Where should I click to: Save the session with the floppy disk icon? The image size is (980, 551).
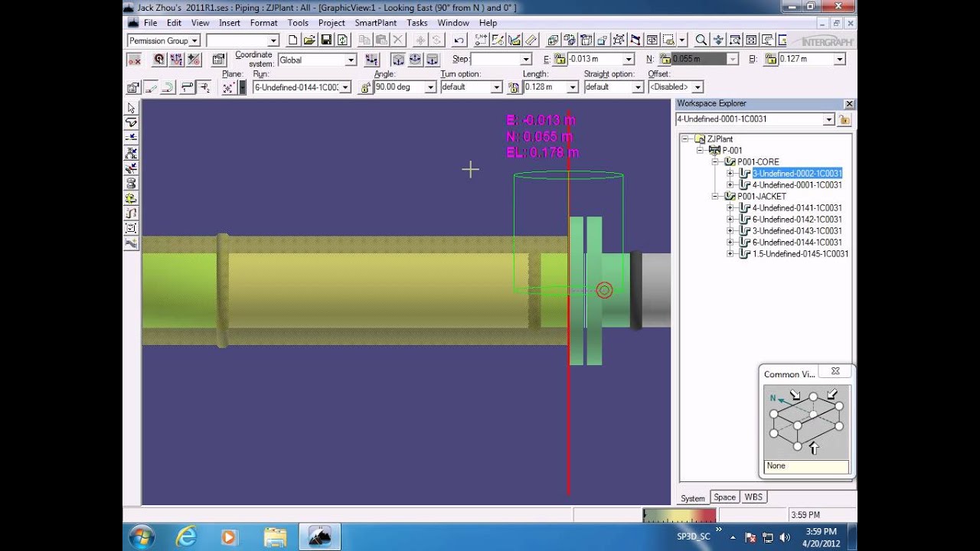tap(326, 41)
